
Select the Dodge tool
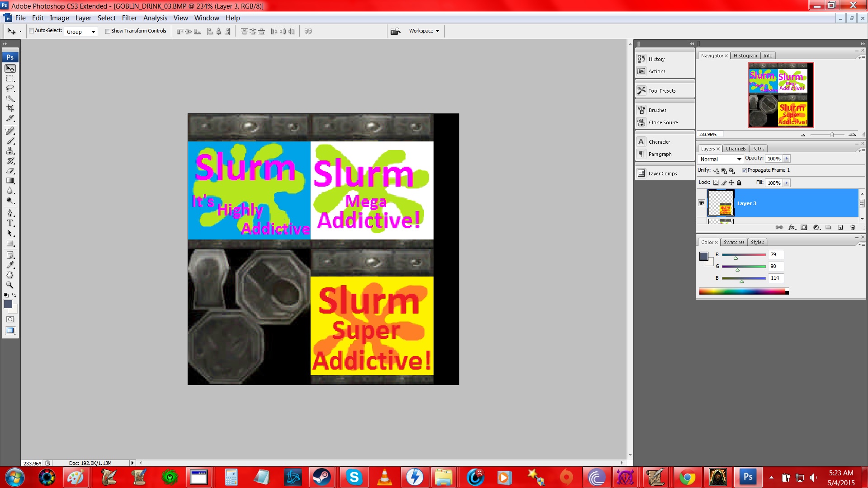click(x=10, y=201)
